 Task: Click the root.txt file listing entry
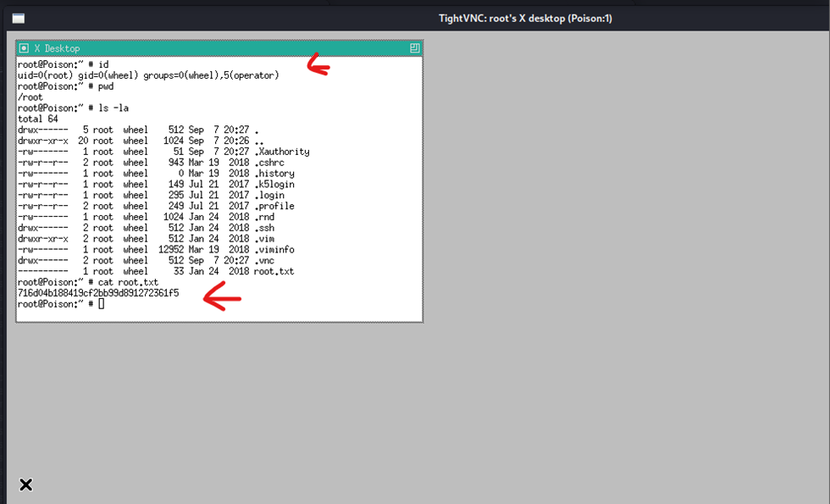(x=274, y=271)
